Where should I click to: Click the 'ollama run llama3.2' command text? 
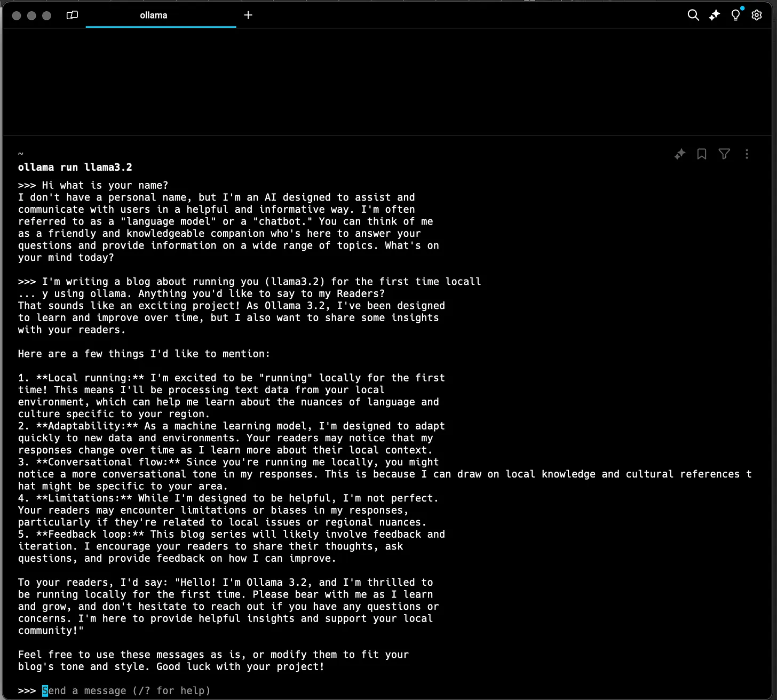coord(75,168)
